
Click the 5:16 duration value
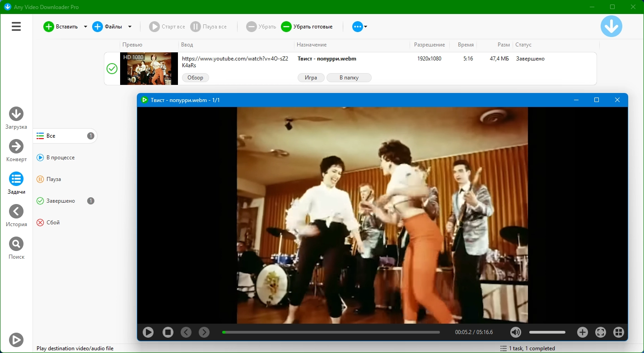(x=468, y=59)
